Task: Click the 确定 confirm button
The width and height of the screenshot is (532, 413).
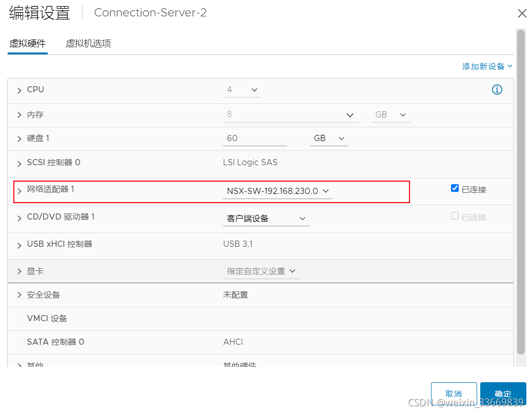Action: point(503,394)
